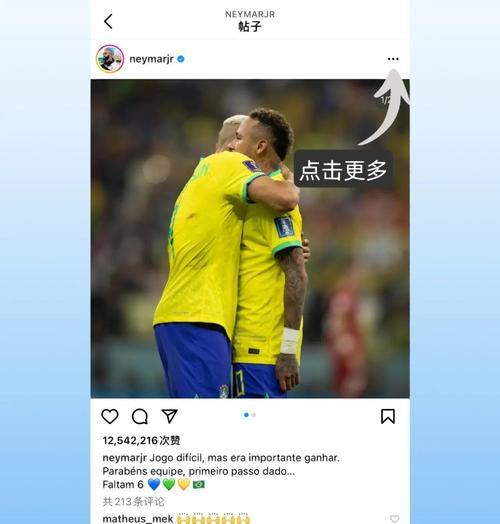View all 213 comments
This screenshot has width=500, height=524.
coord(133,502)
